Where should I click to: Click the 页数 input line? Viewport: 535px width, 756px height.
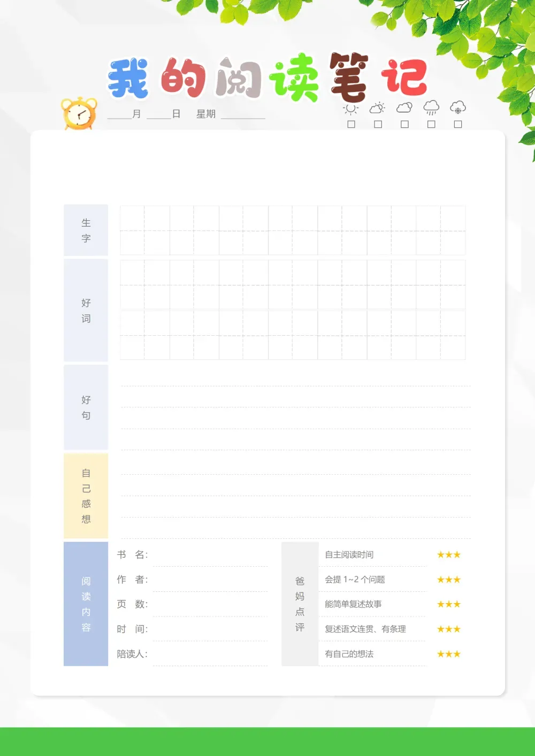(210, 607)
